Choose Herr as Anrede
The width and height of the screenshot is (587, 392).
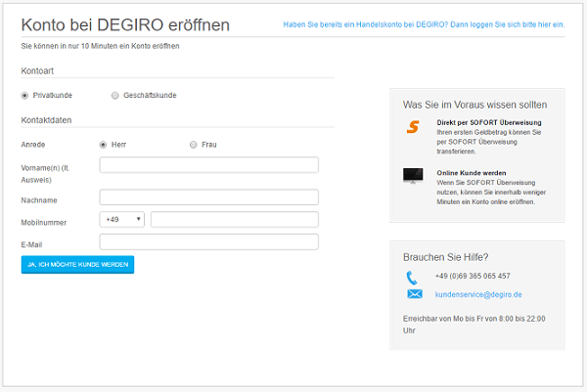click(x=103, y=145)
